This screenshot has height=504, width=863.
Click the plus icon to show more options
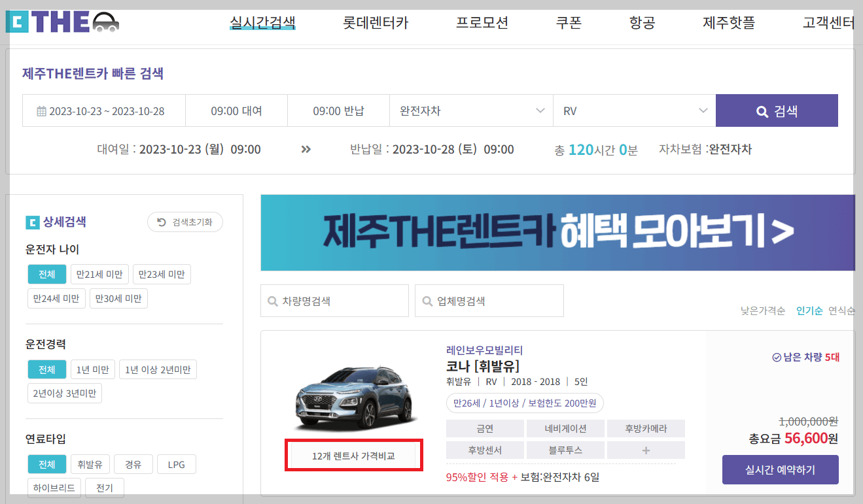[646, 450]
